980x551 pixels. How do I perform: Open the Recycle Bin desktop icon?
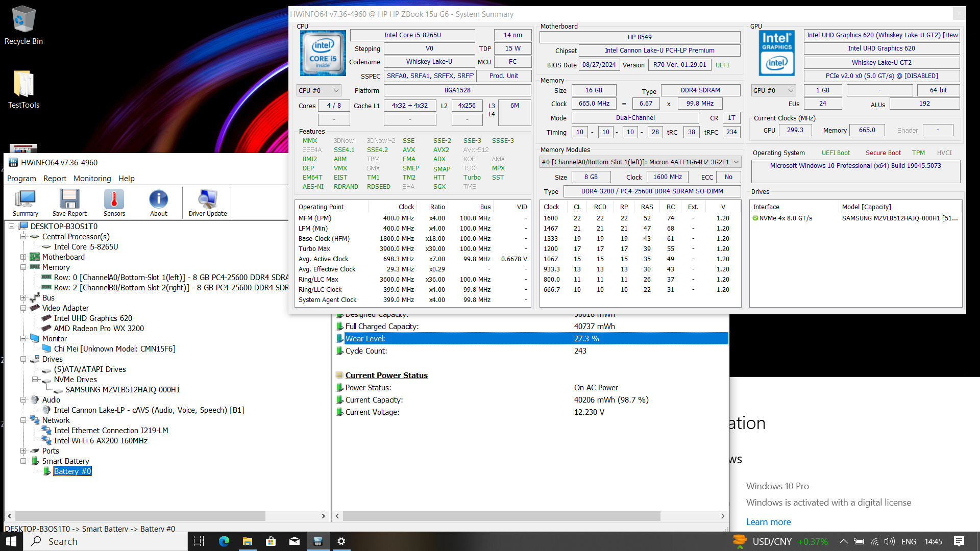point(23,26)
